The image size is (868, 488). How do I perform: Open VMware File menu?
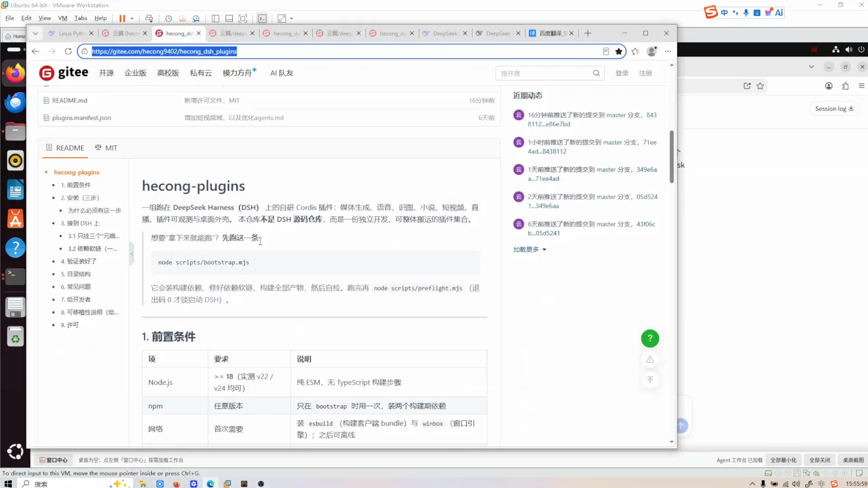10,18
